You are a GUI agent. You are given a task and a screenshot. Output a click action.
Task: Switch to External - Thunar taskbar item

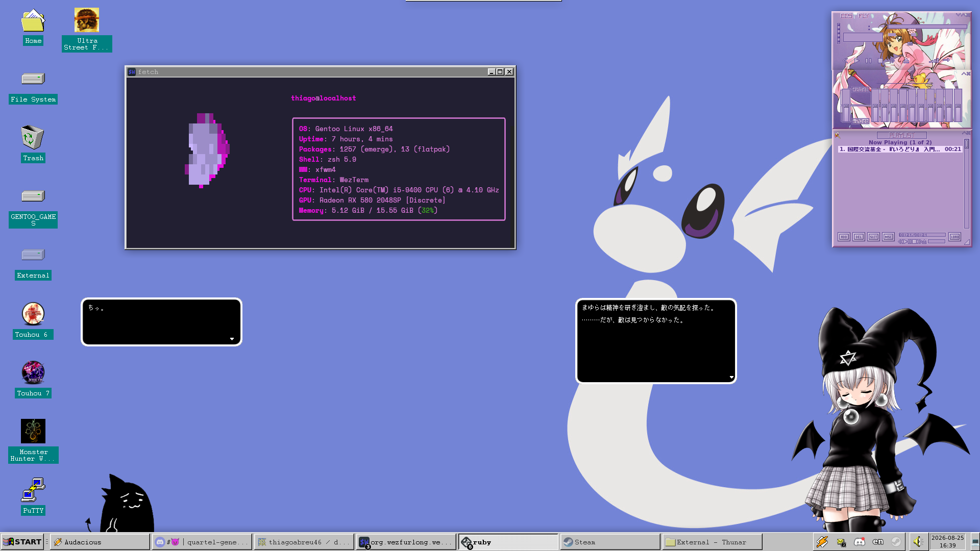coord(712,542)
